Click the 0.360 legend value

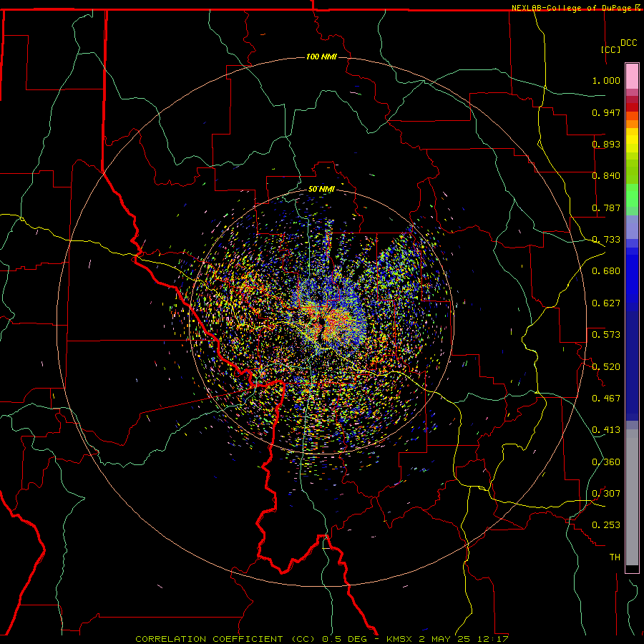606,462
